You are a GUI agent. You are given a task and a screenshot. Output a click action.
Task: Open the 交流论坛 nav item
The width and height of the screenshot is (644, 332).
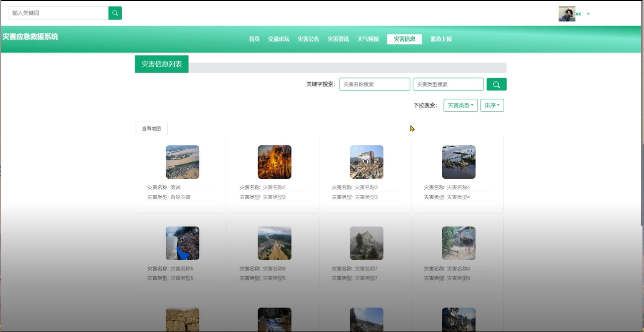click(279, 39)
